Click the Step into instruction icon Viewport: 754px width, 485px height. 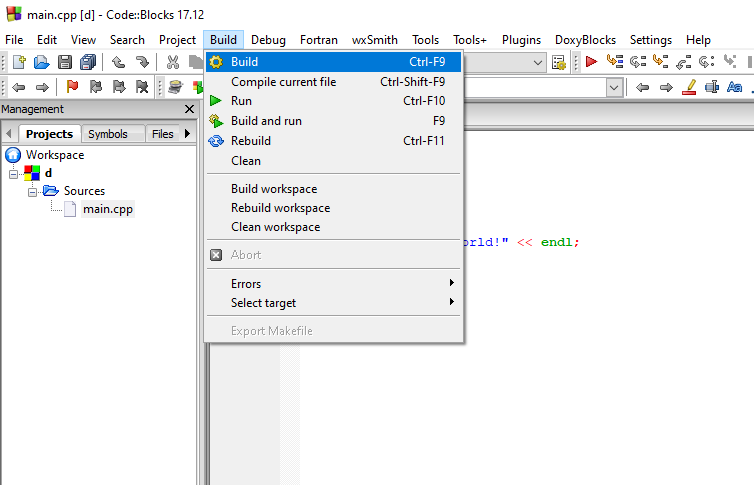730,62
